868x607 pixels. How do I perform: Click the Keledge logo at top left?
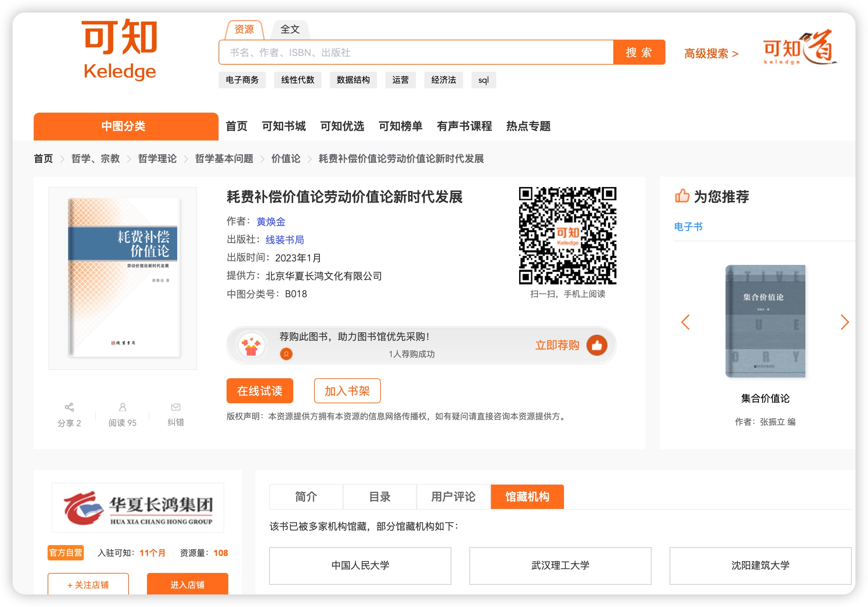pyautogui.click(x=120, y=50)
